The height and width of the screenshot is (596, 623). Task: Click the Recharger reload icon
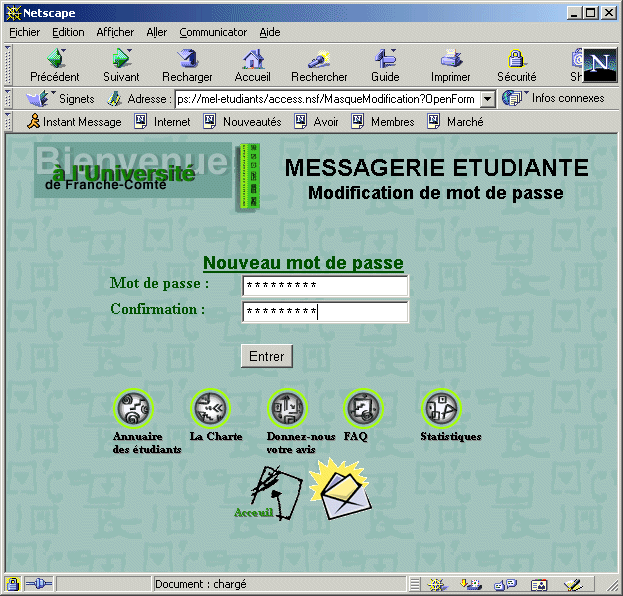click(187, 59)
